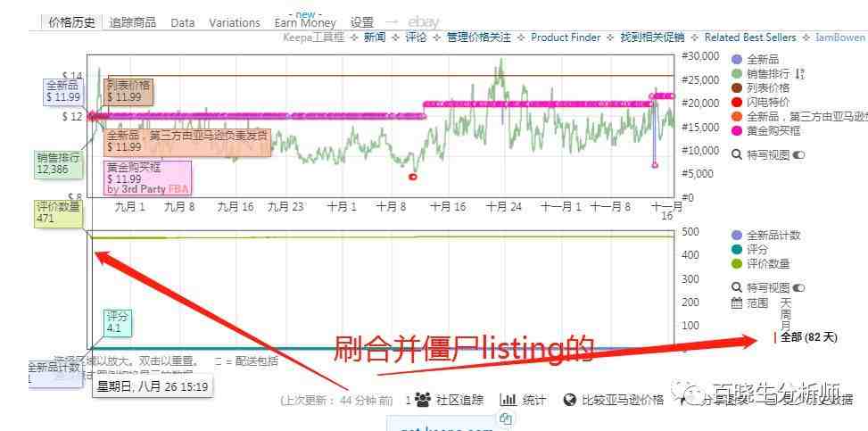This screenshot has height=431, width=868.
Task: Toggle 全新品，第三方由亚马逊 series
Action: pyautogui.click(x=800, y=116)
